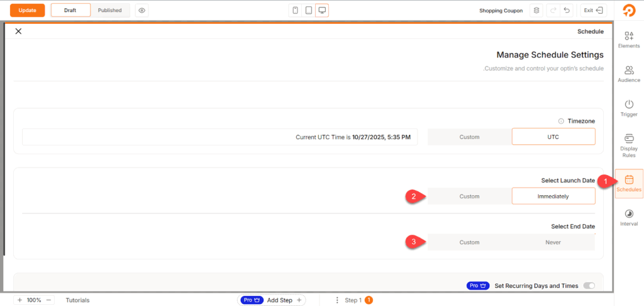Viewport: 644px width, 306px height.
Task: Toggle Set Recurring Days and Times switch
Action: (589, 285)
